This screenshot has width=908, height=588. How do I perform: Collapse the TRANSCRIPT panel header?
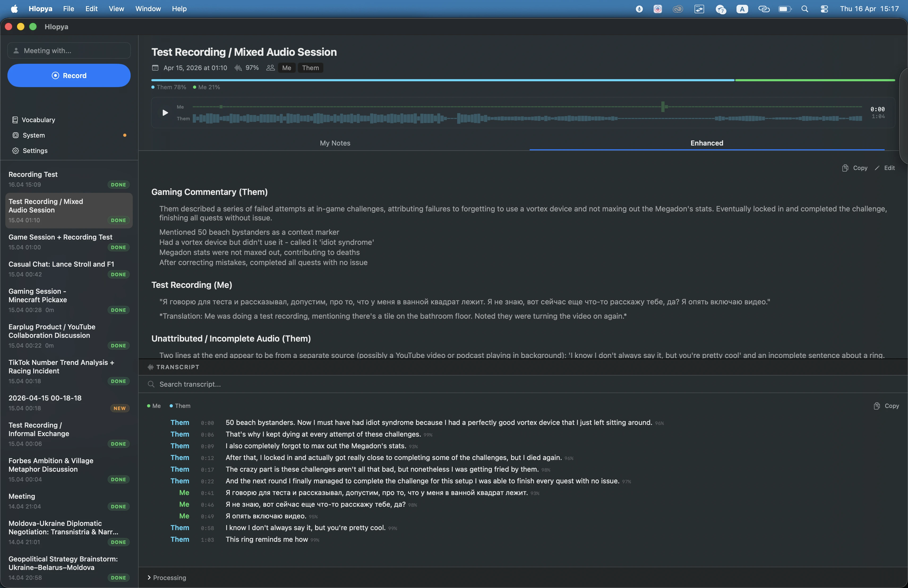tap(174, 367)
